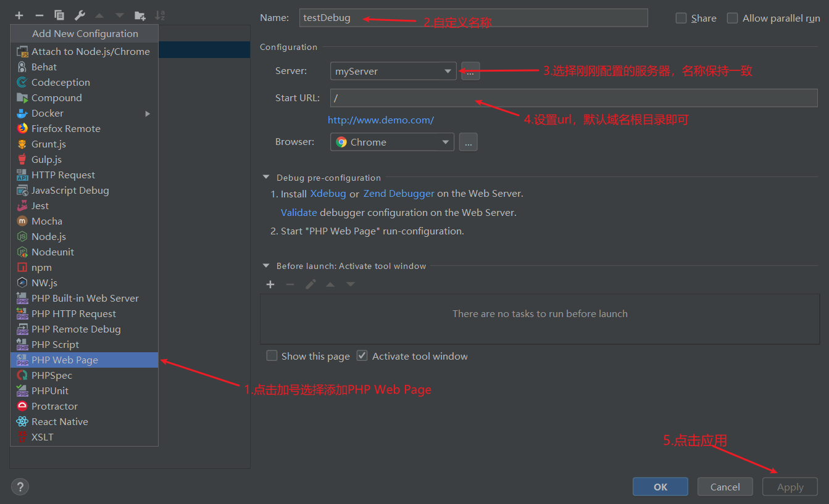Image resolution: width=829 pixels, height=504 pixels.
Task: Open the Zend Debugger link
Action: [x=399, y=194]
